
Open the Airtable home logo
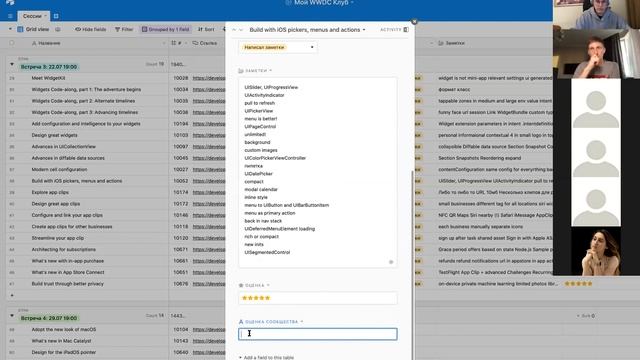[11, 2]
